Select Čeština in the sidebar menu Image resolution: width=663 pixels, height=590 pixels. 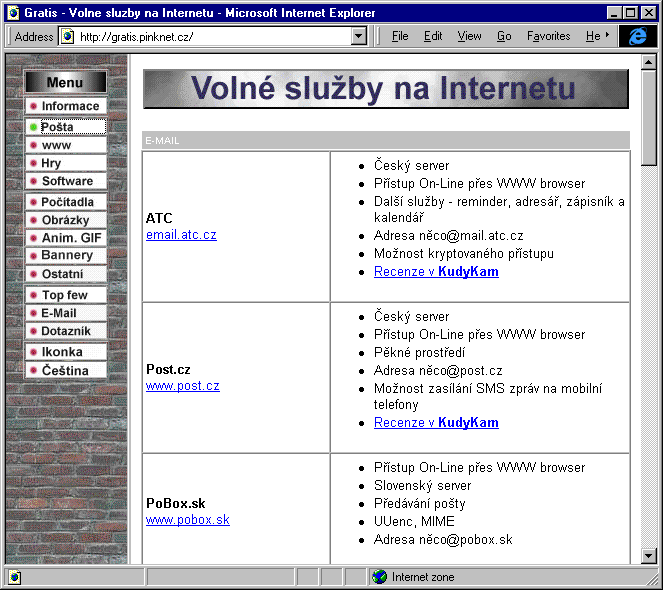click(x=66, y=370)
